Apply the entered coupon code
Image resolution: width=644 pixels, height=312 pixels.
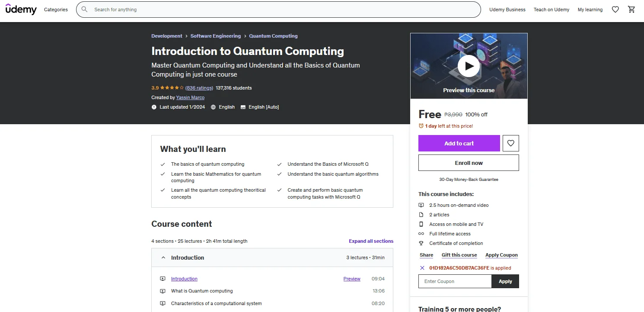(505, 281)
